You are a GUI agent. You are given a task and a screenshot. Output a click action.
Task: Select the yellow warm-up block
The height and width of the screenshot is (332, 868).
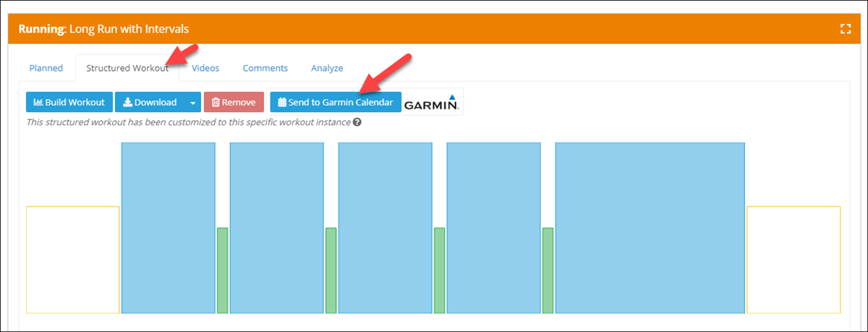73,260
